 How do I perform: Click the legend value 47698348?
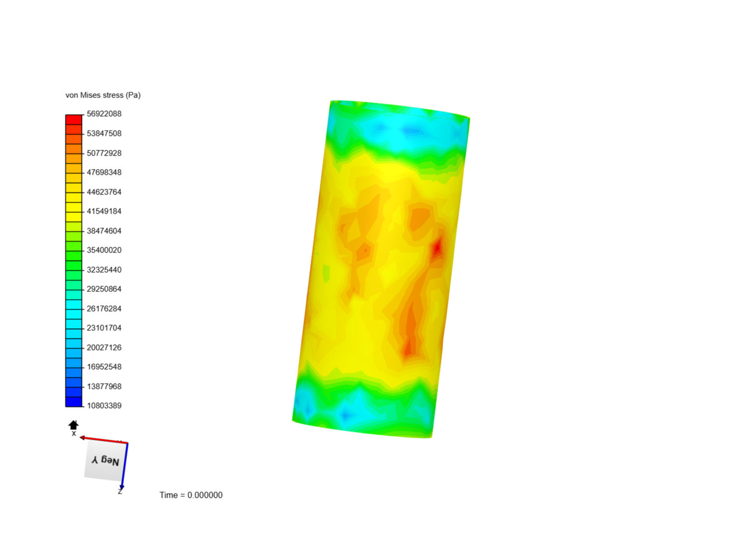pos(104,172)
